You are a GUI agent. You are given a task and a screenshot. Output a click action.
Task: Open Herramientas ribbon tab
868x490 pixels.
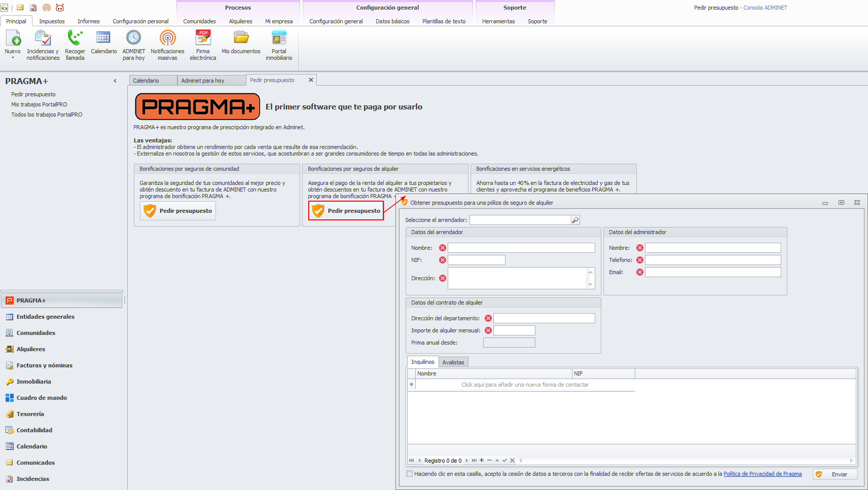[498, 21]
